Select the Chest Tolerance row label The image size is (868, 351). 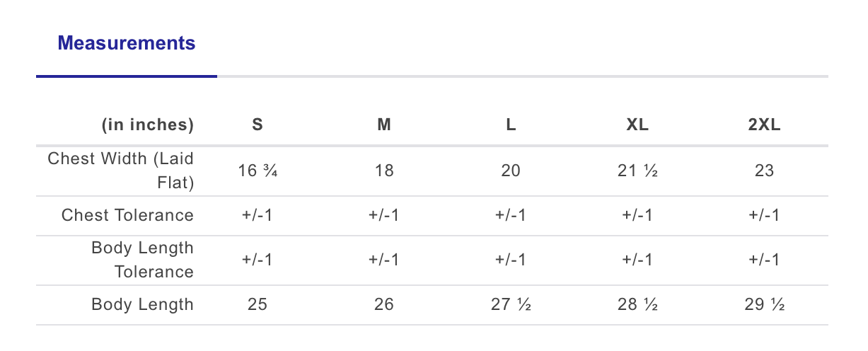click(127, 215)
